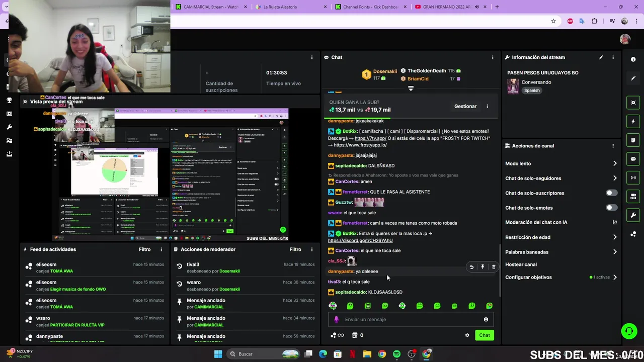Image resolution: width=644 pixels, height=362 pixels.
Task: Click the chat bubble sidebar icon
Action: tap(633, 159)
